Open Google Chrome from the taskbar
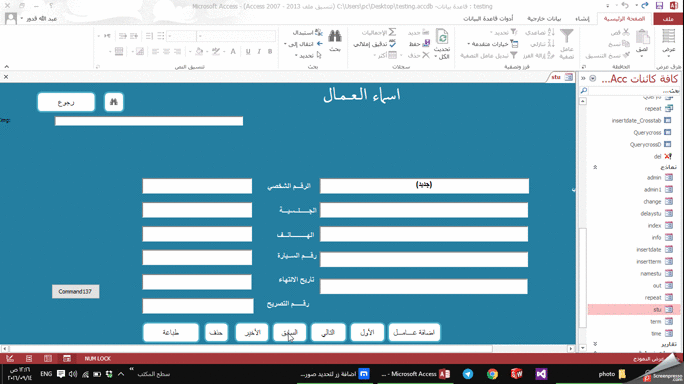Viewport: 684px width, 384px height. (492, 374)
